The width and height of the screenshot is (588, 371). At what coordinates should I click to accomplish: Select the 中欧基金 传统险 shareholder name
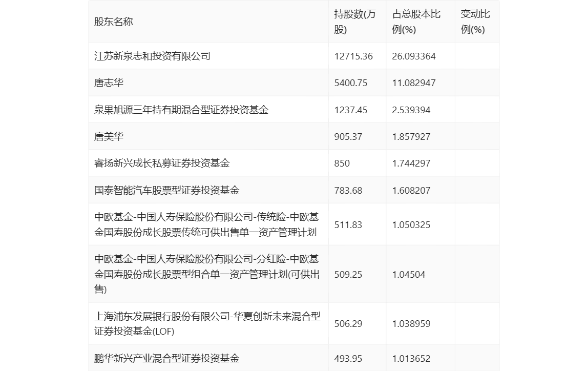point(206,224)
